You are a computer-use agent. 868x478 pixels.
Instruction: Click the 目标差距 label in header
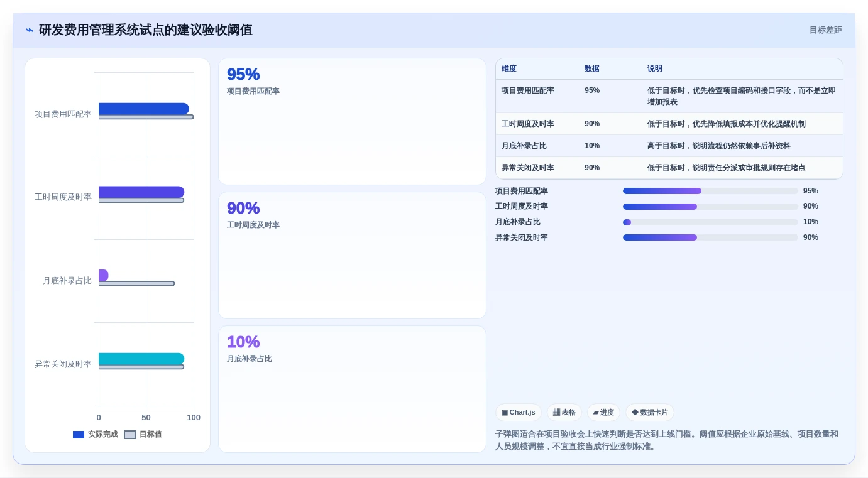click(825, 30)
